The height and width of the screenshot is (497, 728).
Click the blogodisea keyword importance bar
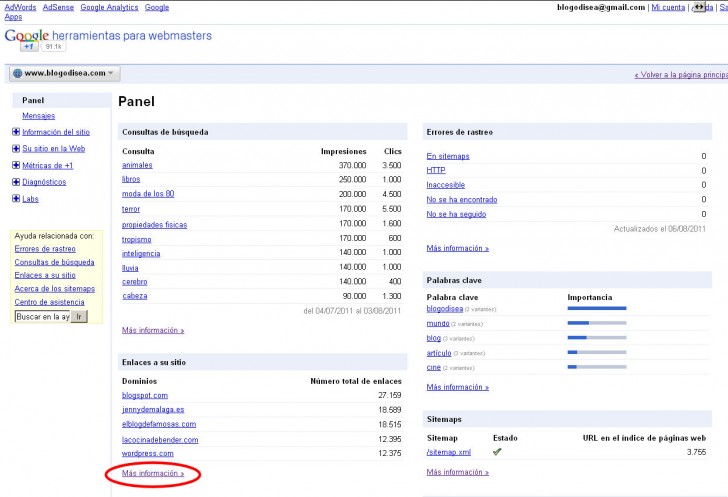pos(596,309)
